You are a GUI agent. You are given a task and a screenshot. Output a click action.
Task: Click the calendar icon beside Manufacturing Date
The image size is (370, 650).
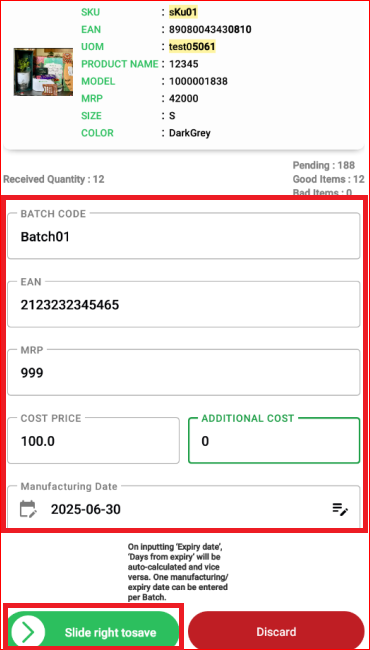[x=28, y=509]
